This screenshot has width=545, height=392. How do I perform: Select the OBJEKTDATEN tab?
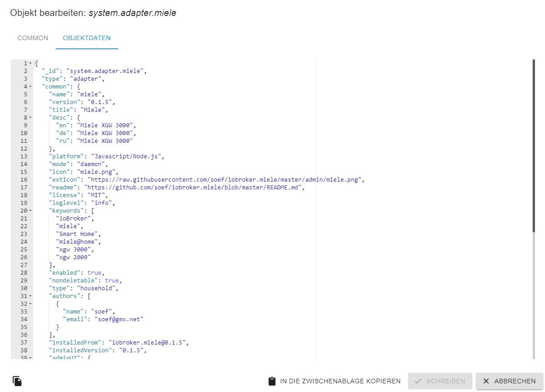click(87, 38)
